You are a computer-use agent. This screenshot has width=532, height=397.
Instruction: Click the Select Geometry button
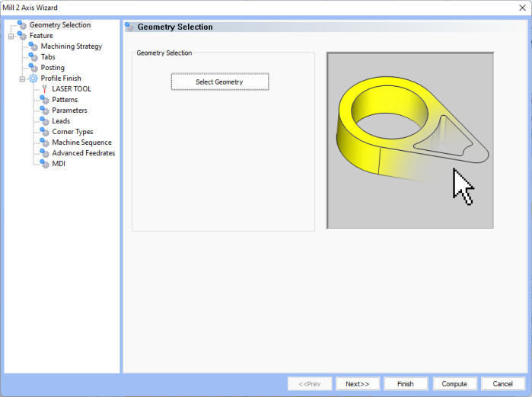click(220, 82)
